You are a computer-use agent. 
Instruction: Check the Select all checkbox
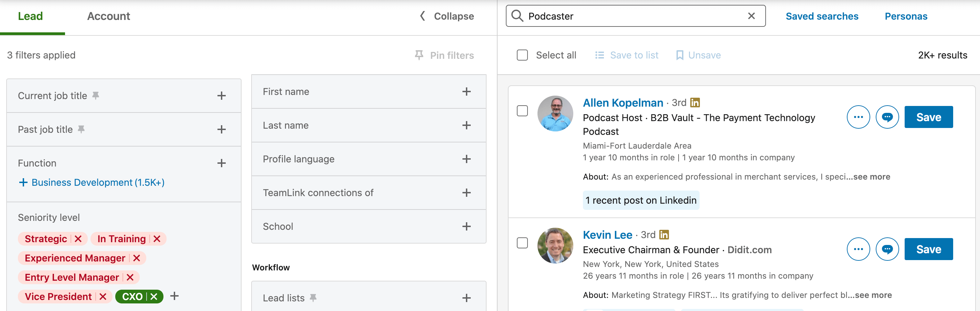tap(522, 55)
